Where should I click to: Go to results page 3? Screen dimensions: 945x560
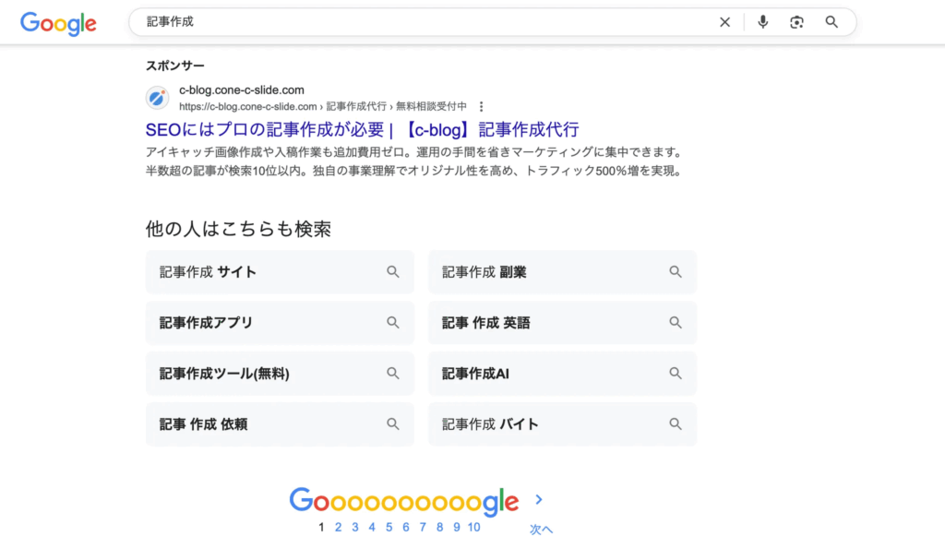[x=355, y=528]
